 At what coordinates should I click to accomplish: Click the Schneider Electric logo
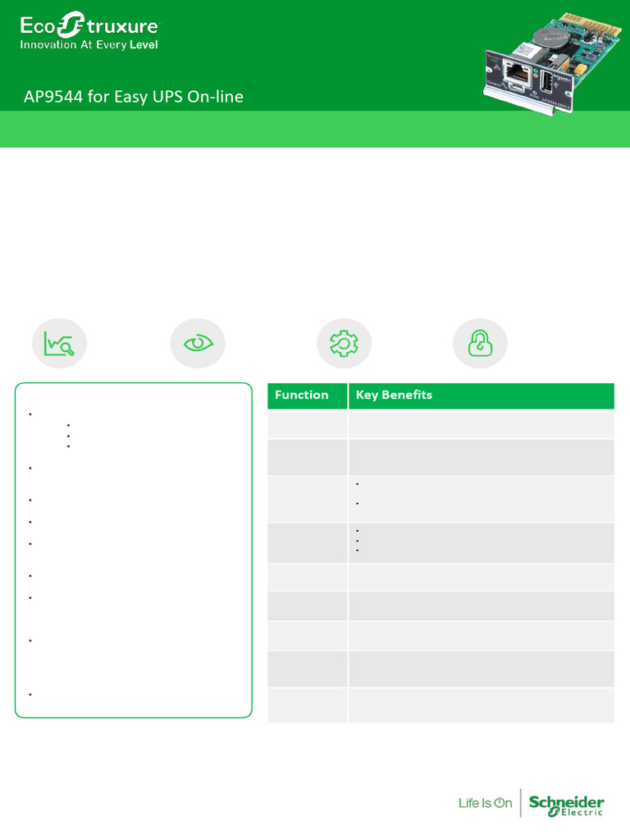point(566,806)
